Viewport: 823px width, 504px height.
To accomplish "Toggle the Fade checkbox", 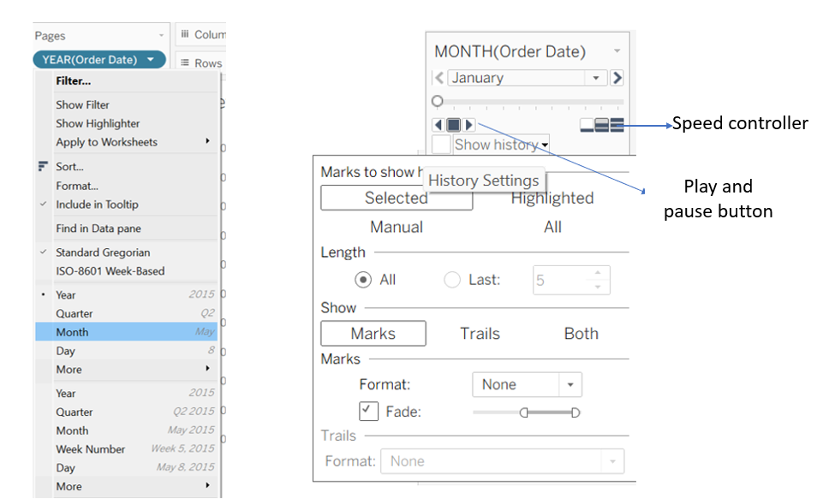I will tap(368, 412).
